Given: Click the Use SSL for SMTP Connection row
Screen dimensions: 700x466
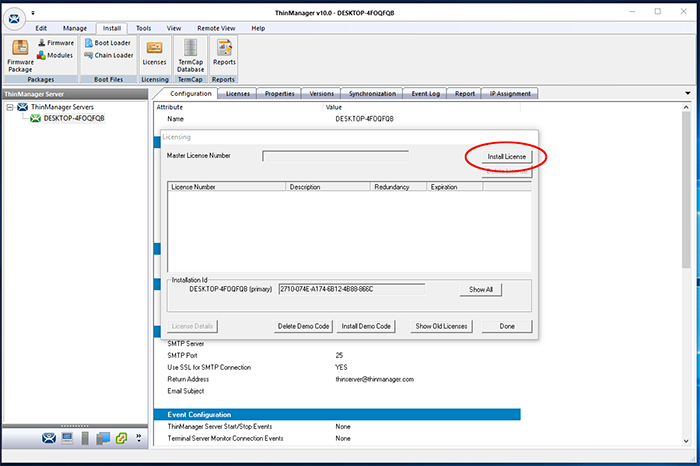Looking at the screenshot, I should tap(338, 367).
